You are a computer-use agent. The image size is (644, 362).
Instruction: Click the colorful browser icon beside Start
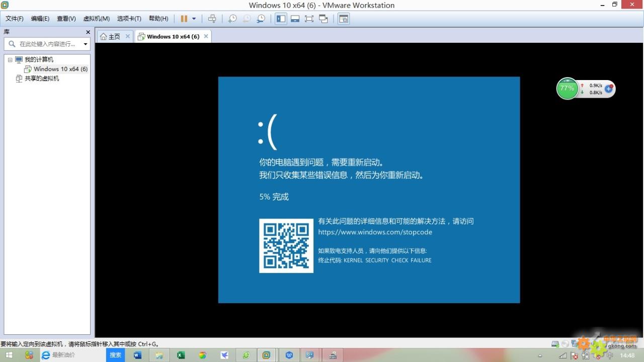click(29, 355)
